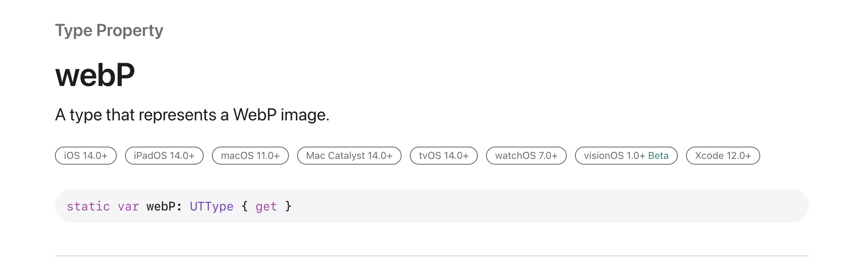Click the Xcode 12.0+ badge
868x267 pixels.
point(723,156)
